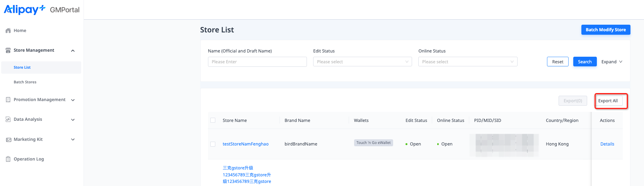Click the Data Analysis chart icon
This screenshot has width=644, height=186.
pyautogui.click(x=8, y=120)
